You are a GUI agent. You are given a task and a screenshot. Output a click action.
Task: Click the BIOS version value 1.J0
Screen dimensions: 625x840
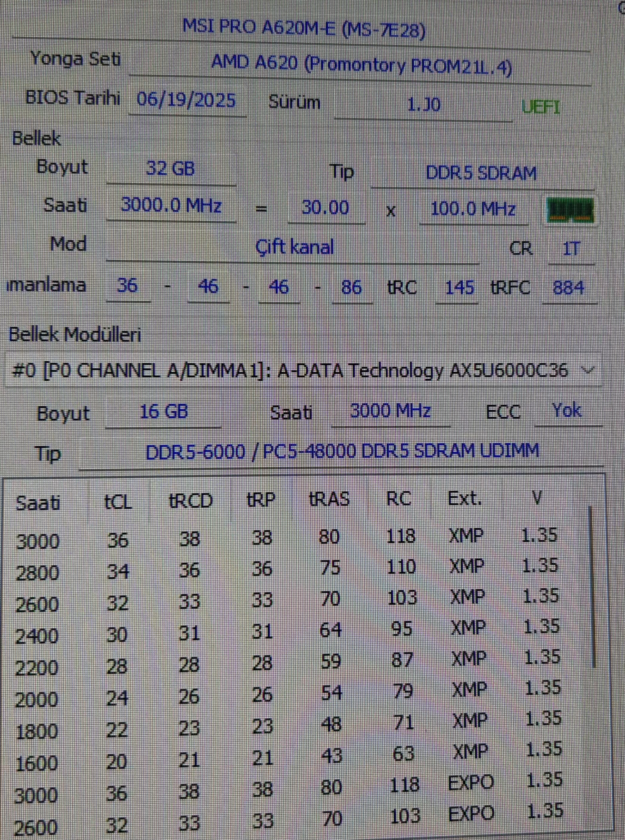[424, 104]
